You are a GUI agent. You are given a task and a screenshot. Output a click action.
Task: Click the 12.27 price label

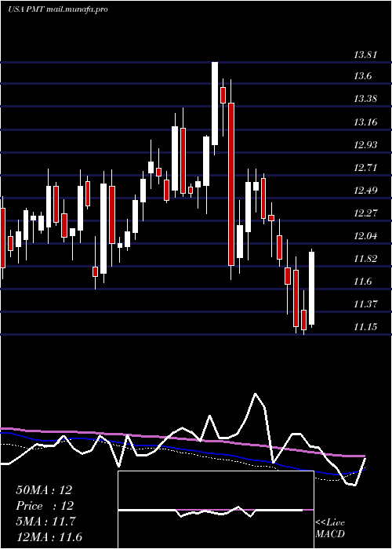365,213
